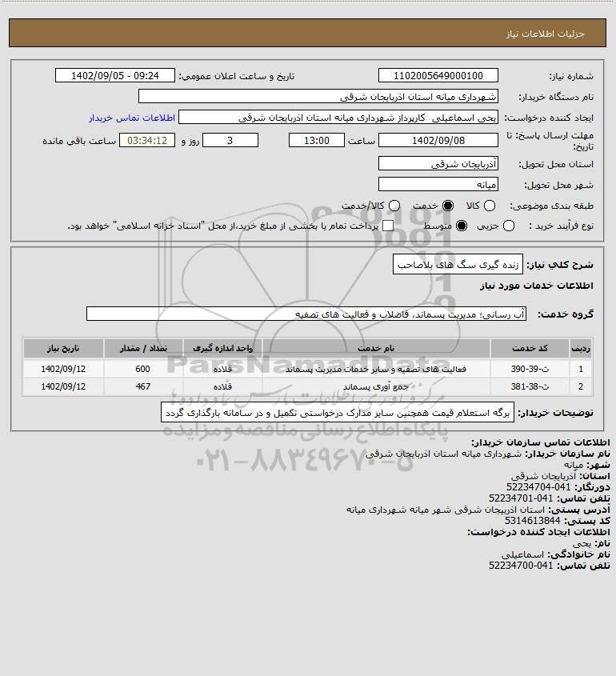
Task: Click the quantity cell 467
Action: (143, 386)
